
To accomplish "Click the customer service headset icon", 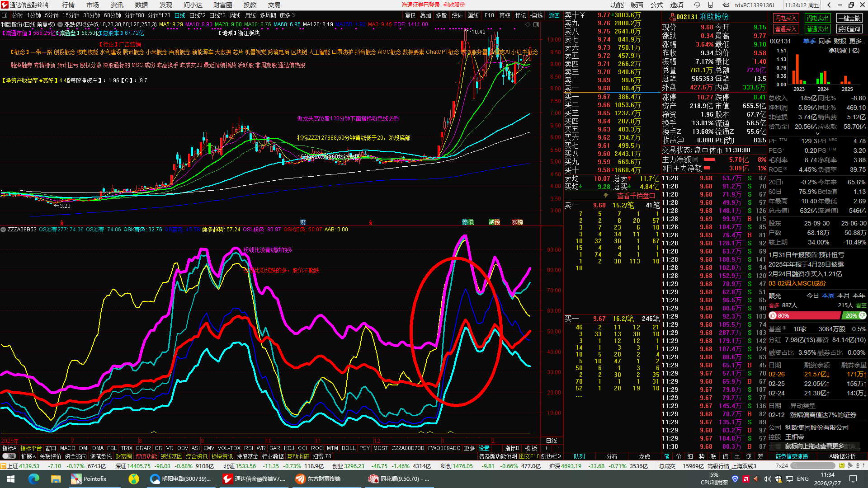I will [x=697, y=5].
